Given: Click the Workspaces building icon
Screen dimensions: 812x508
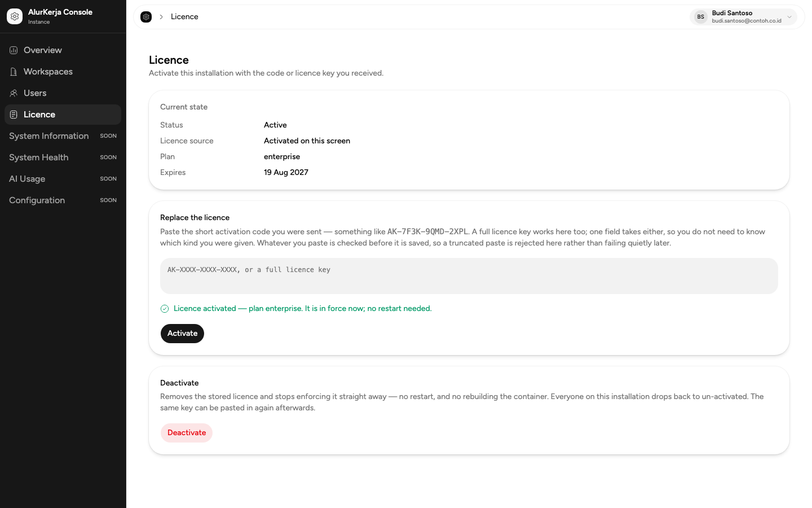Looking at the screenshot, I should click(x=14, y=72).
